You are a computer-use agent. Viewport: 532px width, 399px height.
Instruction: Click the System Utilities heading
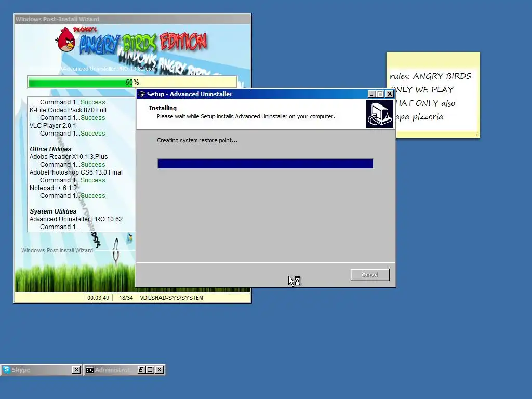point(53,211)
